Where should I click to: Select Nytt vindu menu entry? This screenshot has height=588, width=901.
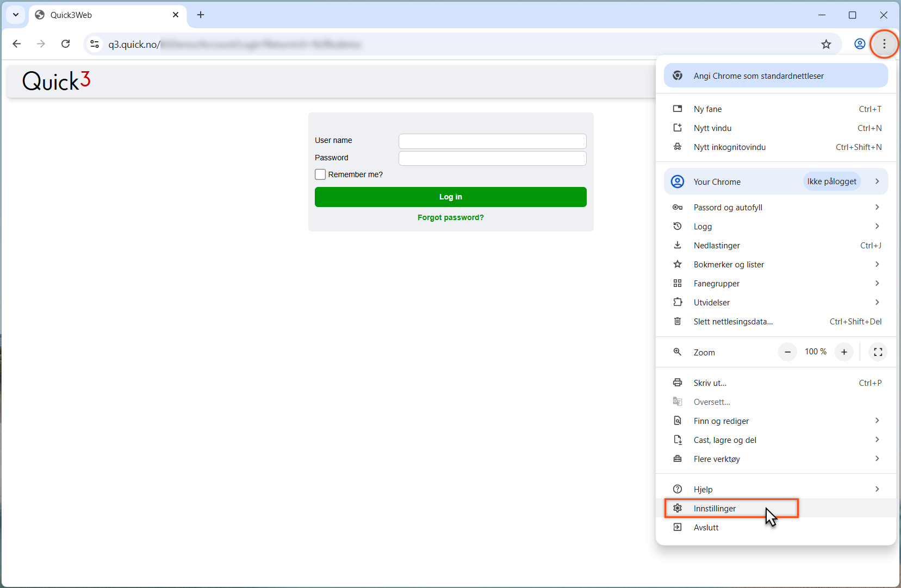[775, 128]
